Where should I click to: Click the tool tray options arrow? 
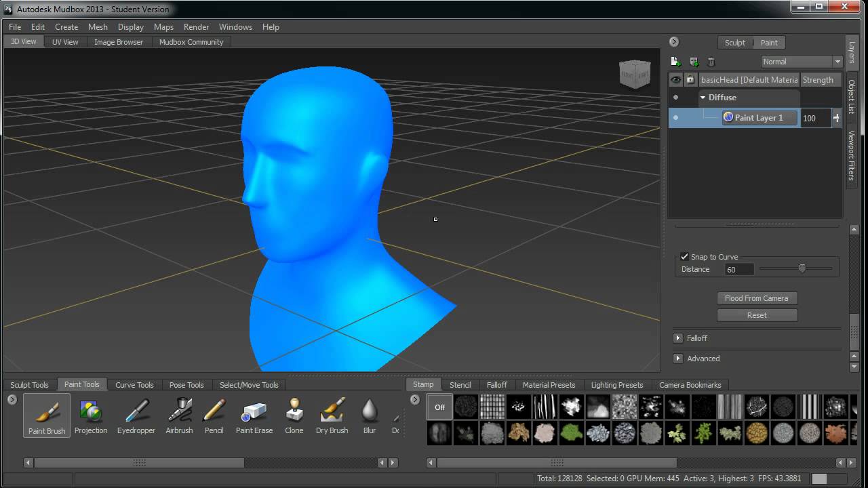[12, 400]
